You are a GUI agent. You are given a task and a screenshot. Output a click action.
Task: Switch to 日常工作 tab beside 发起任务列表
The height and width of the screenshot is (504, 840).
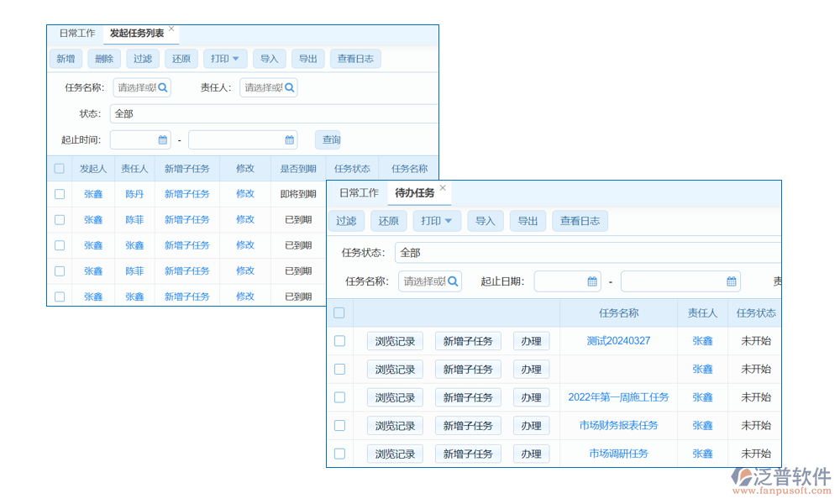(x=76, y=34)
